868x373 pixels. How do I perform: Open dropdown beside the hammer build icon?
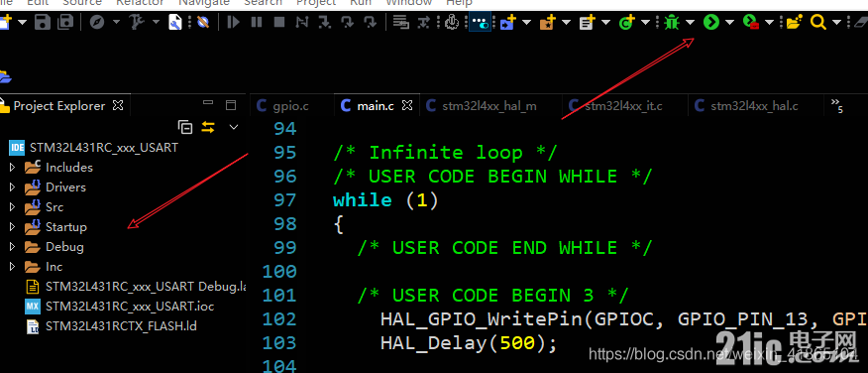pos(156,22)
